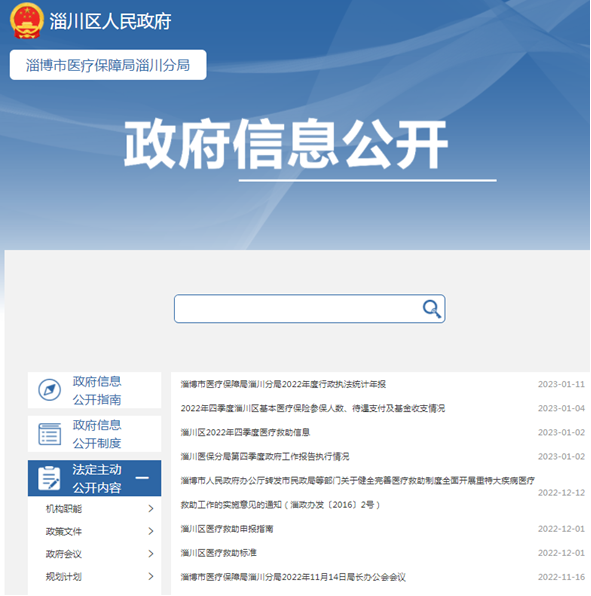
Task: Click the list icon for 政府信息公开制度
Action: point(49,434)
